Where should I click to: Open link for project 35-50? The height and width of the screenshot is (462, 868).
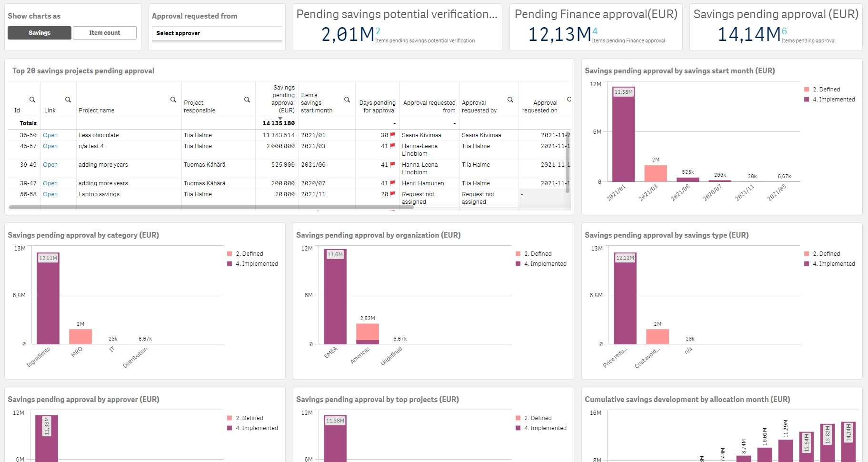[x=50, y=135]
